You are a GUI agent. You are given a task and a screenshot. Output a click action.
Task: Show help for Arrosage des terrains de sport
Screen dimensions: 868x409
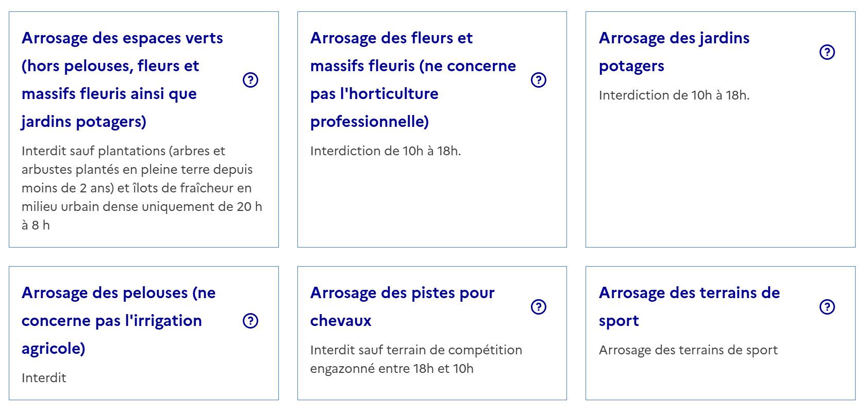pyautogui.click(x=827, y=307)
